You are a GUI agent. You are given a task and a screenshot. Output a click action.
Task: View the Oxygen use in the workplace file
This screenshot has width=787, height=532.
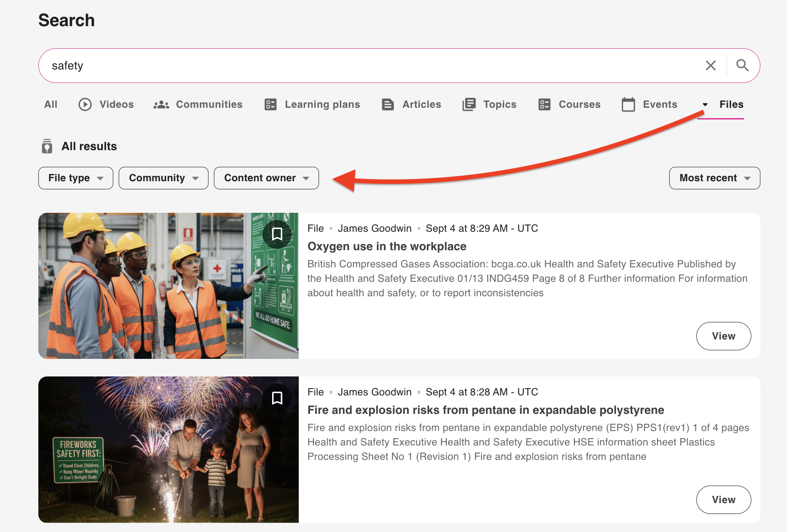pyautogui.click(x=723, y=336)
